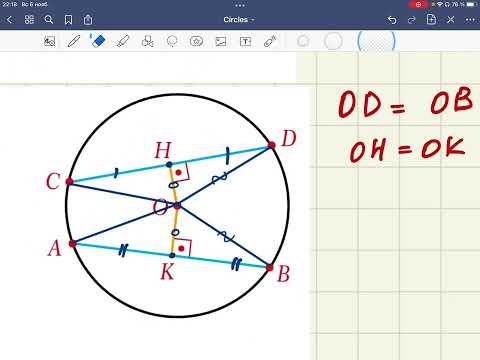Image resolution: width=480 pixels, height=360 pixels.
Task: Select the Highlighter tool
Action: [x=123, y=41]
